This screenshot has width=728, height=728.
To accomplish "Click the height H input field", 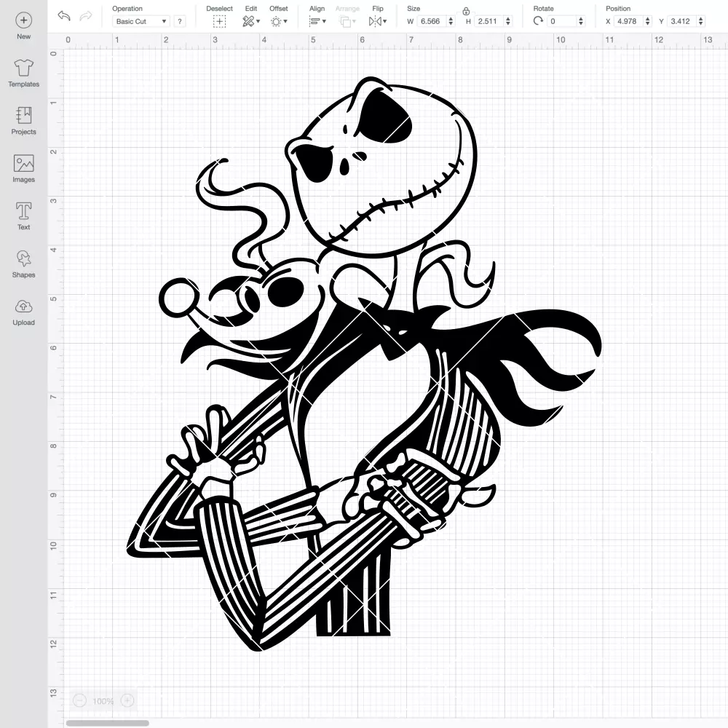I will pos(489,21).
